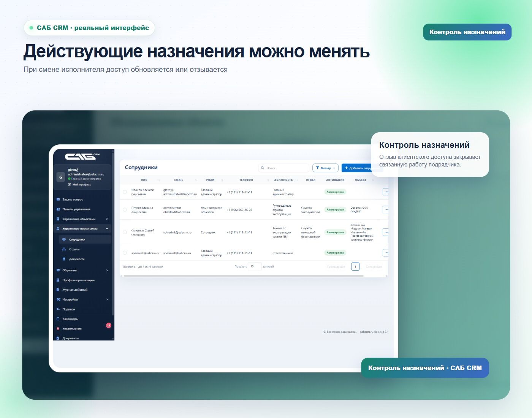The image size is (532, 418).
Task: Expand the Настройки submenu chevron
Action: click(x=107, y=299)
